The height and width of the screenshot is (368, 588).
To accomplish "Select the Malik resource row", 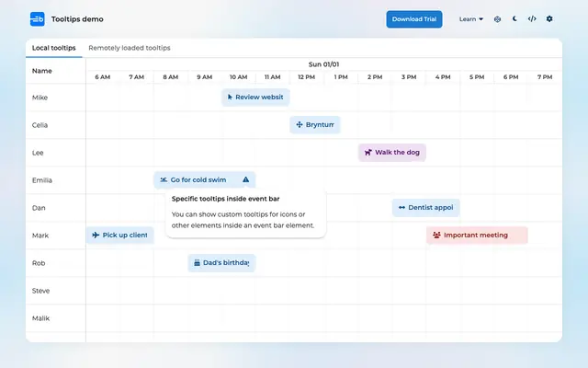I will (x=294, y=318).
